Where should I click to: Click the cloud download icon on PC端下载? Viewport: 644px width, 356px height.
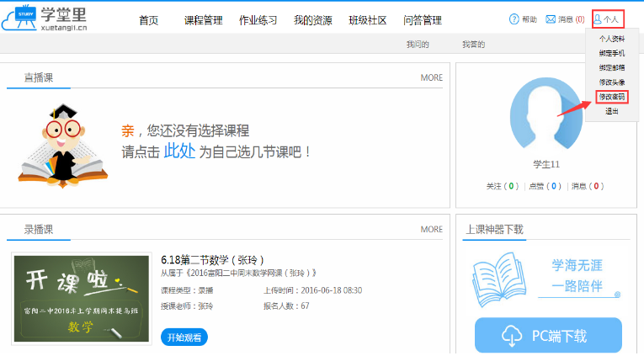[x=512, y=337]
